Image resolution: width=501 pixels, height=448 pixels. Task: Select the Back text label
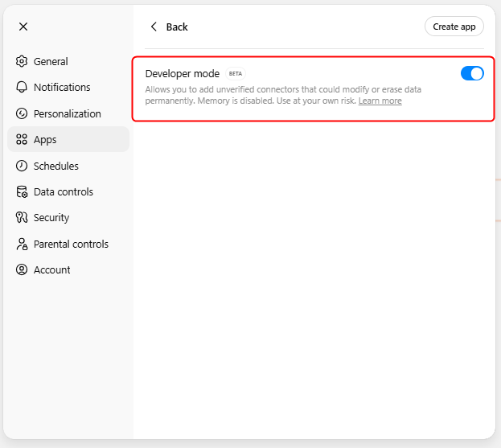[x=177, y=27]
